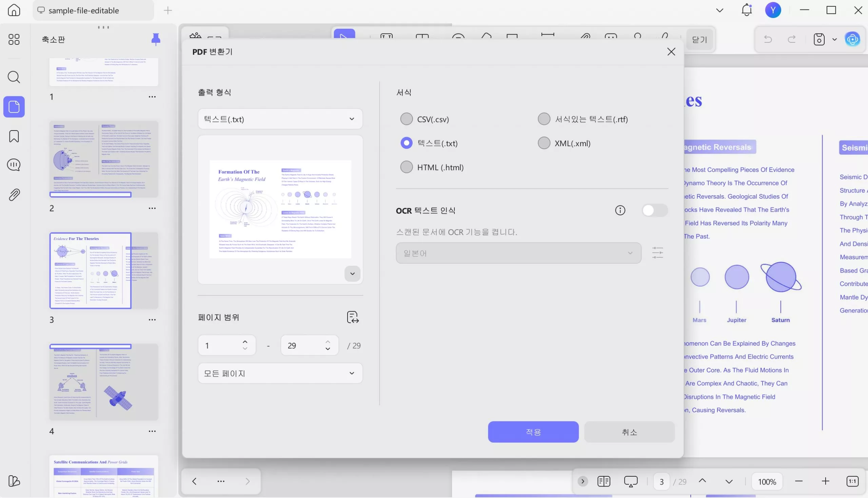Open the comments panel icon

pyautogui.click(x=14, y=165)
